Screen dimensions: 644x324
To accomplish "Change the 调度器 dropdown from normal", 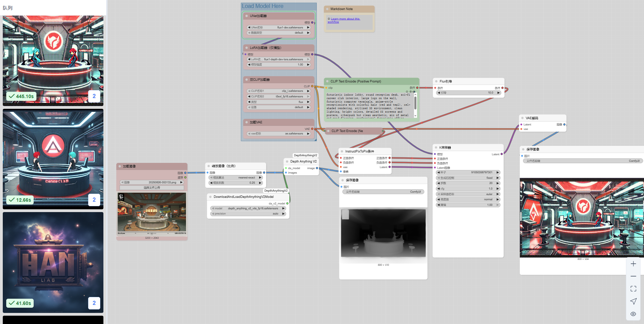I will [x=468, y=199].
